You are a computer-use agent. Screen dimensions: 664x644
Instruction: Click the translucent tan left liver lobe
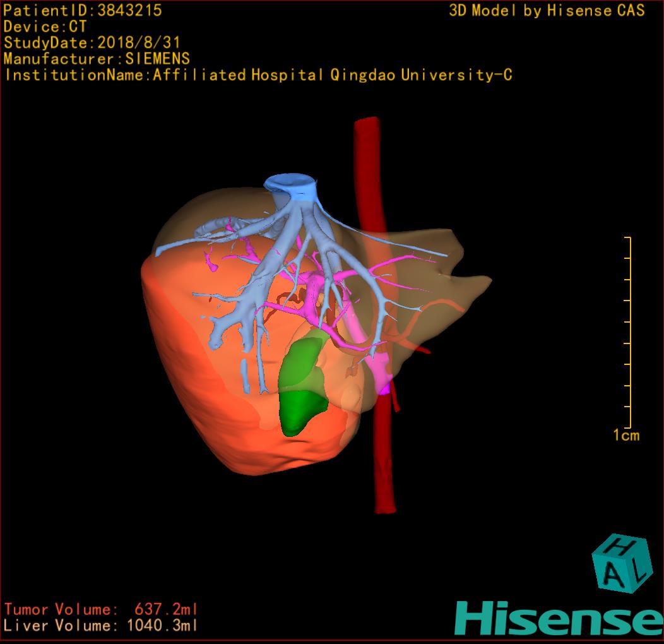(x=442, y=278)
